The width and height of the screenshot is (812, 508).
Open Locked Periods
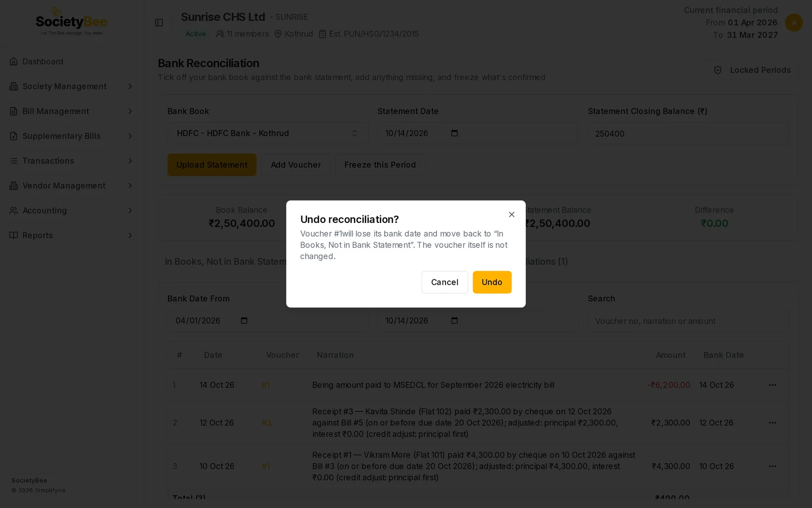point(753,70)
